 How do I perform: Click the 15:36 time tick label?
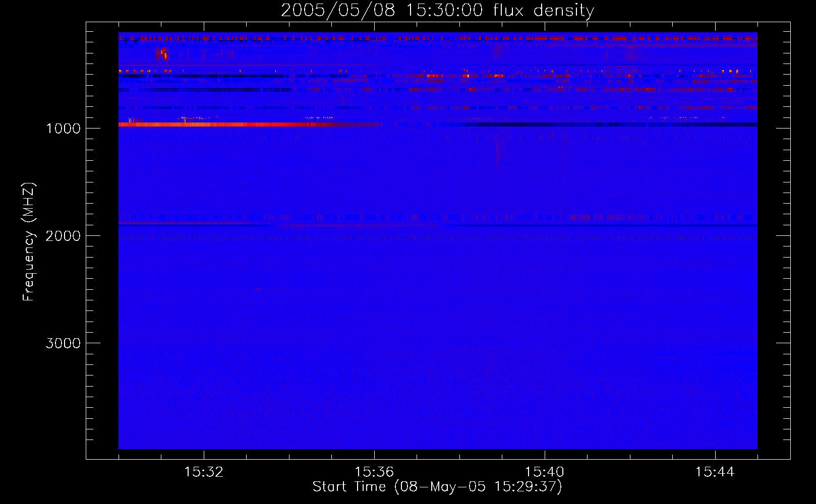click(x=374, y=472)
